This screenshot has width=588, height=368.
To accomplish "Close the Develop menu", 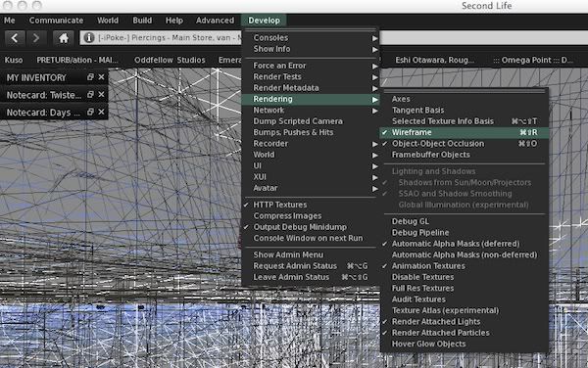I will tap(264, 21).
